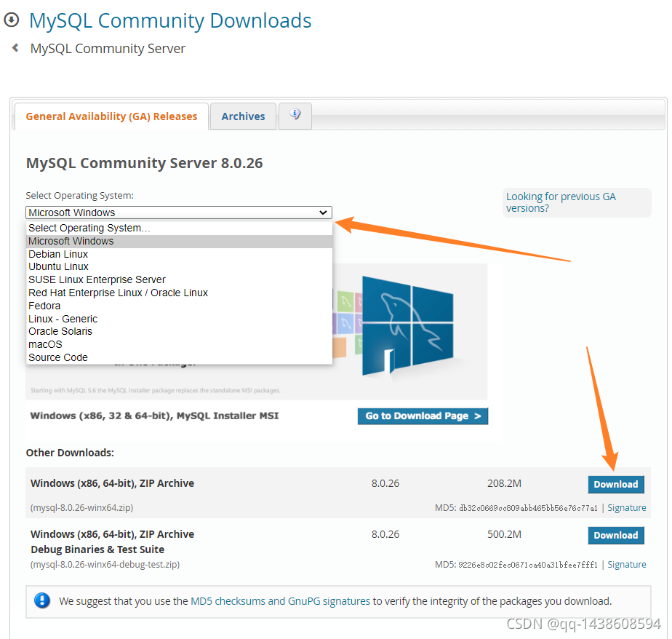Select Ubuntu Linux from the list

coord(179,266)
